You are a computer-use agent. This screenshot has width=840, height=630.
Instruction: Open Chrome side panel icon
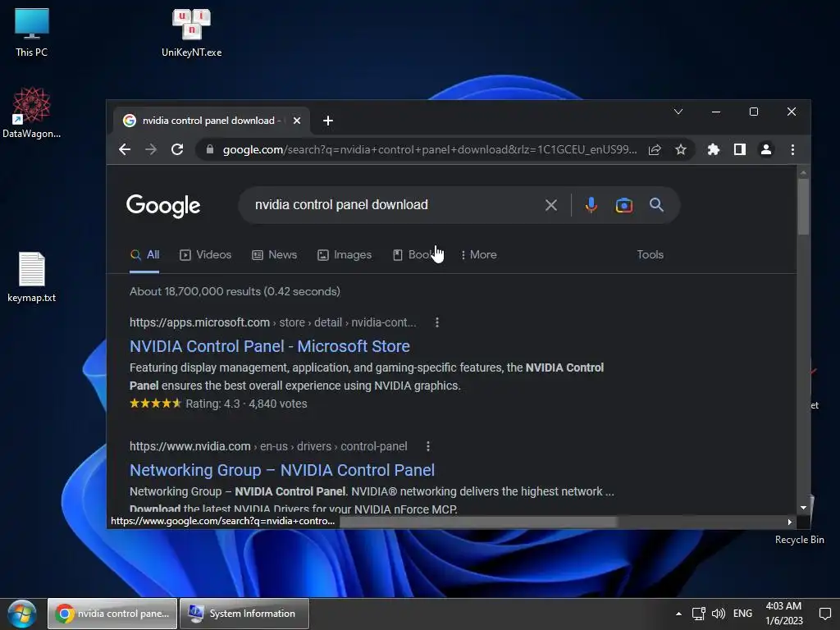pyautogui.click(x=740, y=149)
